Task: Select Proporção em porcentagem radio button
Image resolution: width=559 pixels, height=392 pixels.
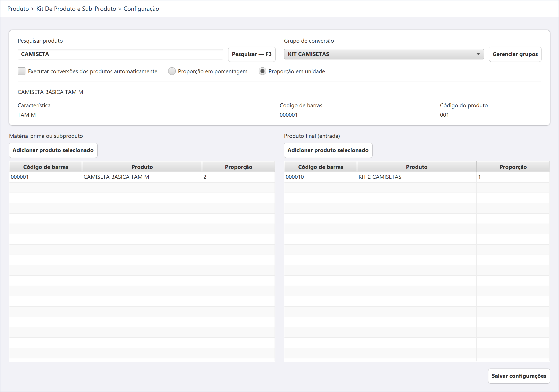Action: coord(172,71)
